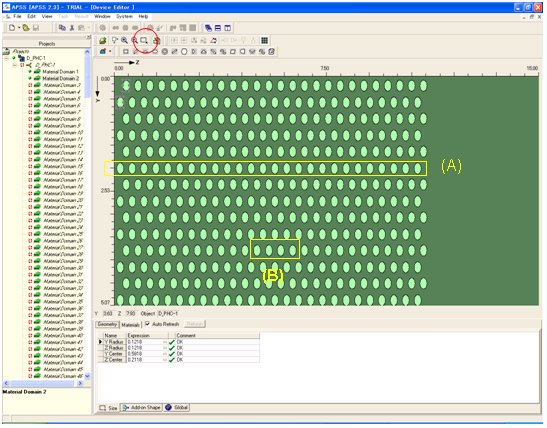The image size is (547, 428).
Task: Click the Add-on Shape button
Action: click(141, 407)
